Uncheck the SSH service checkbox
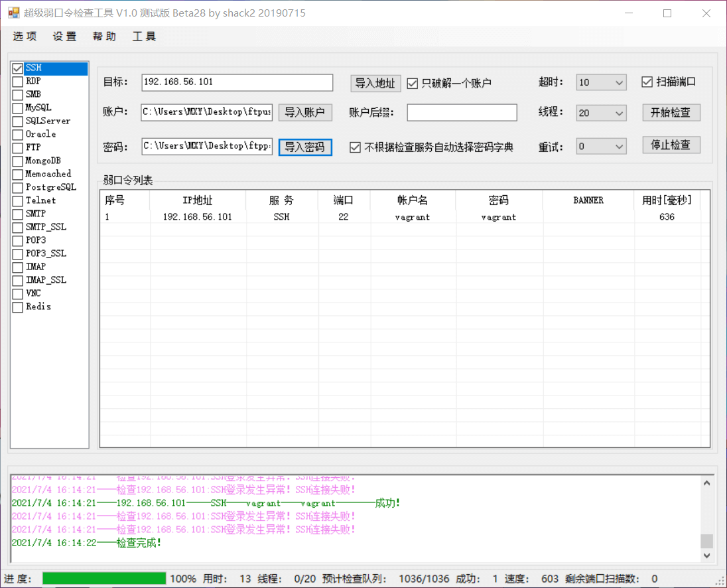The image size is (727, 588). pos(18,68)
